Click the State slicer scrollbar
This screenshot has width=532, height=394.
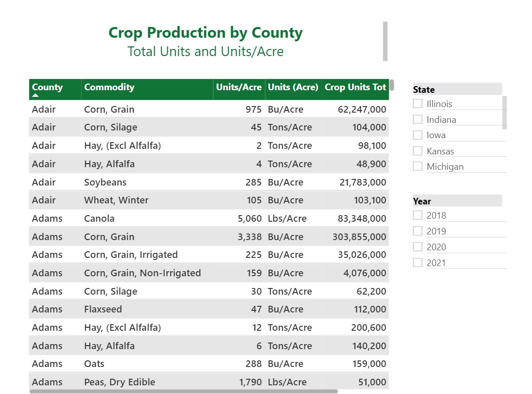click(x=504, y=112)
